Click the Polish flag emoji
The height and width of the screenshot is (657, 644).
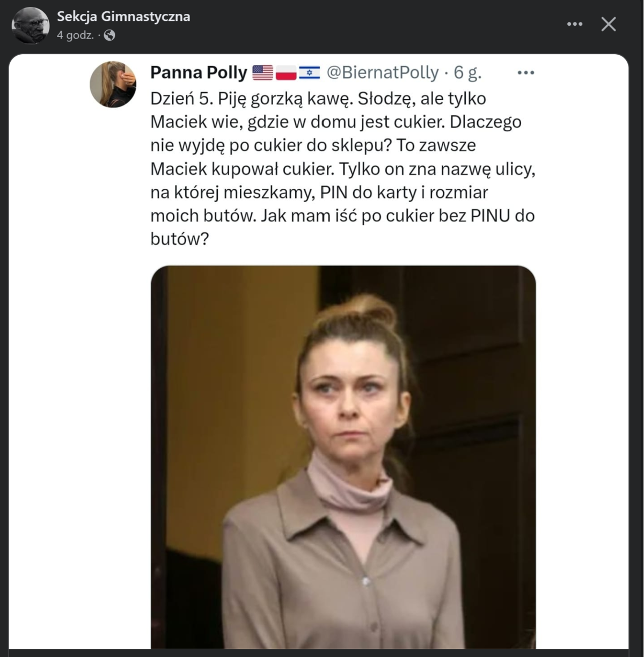tap(286, 72)
